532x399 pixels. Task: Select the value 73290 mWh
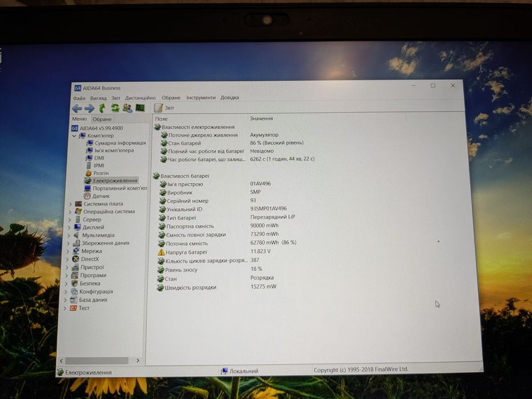pos(265,234)
